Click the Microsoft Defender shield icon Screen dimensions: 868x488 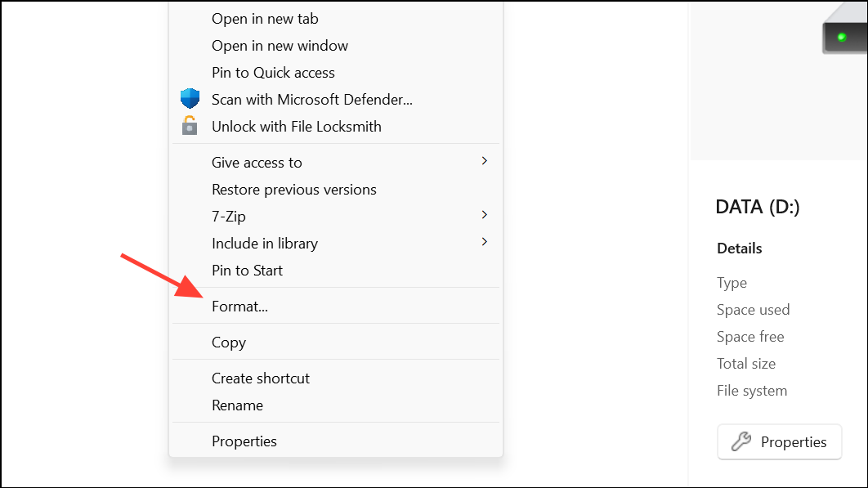coord(190,99)
